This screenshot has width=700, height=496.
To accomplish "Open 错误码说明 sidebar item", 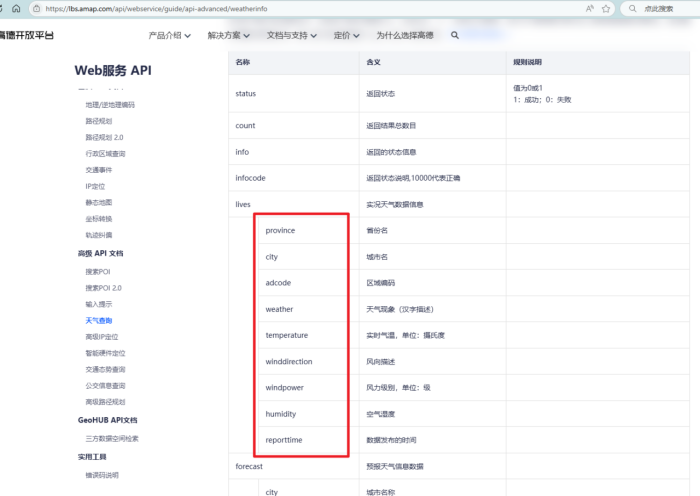I will [x=102, y=475].
